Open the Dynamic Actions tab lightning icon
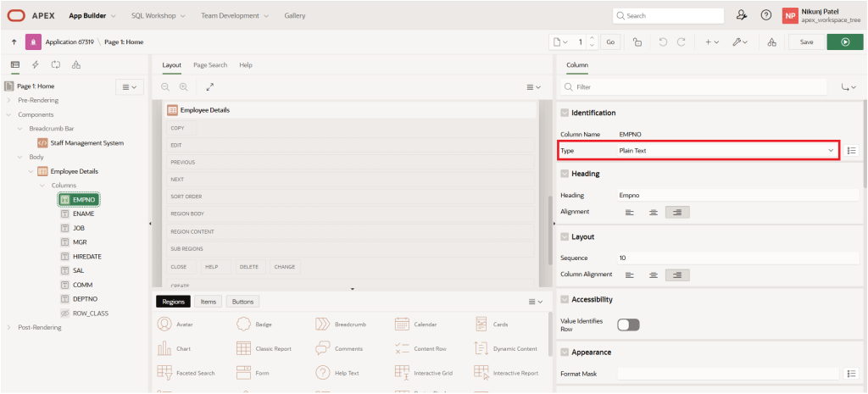This screenshot has width=868, height=394. pos(35,64)
